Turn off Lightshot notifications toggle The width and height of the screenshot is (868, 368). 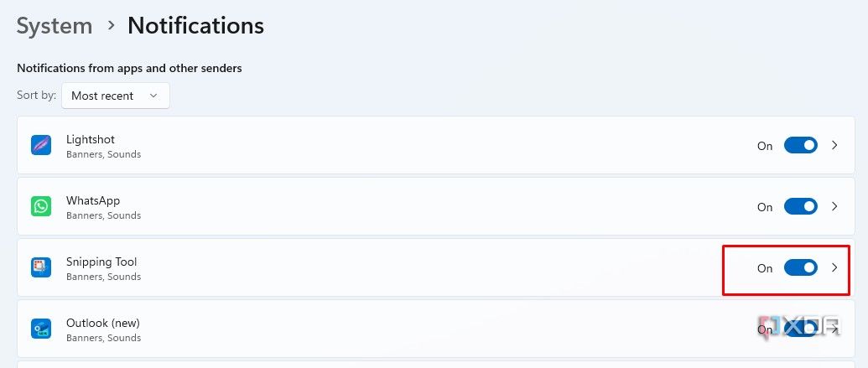tap(800, 145)
